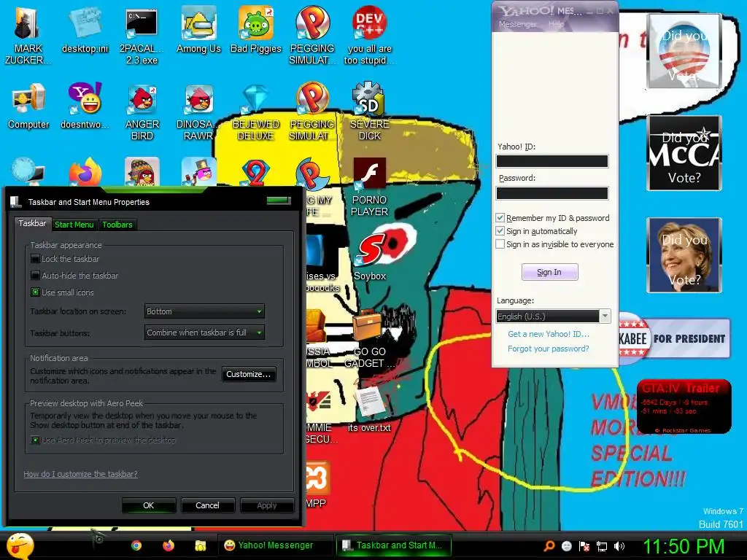Open the its over.txt file
The image size is (747, 560).
click(369, 408)
